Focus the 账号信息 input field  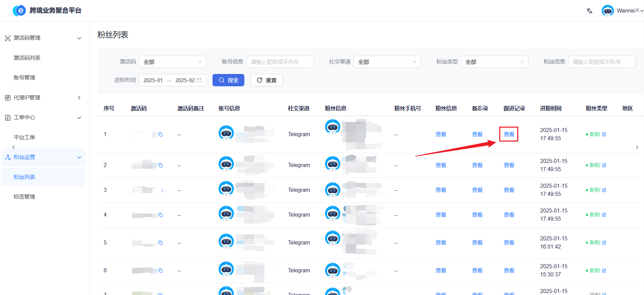(280, 62)
